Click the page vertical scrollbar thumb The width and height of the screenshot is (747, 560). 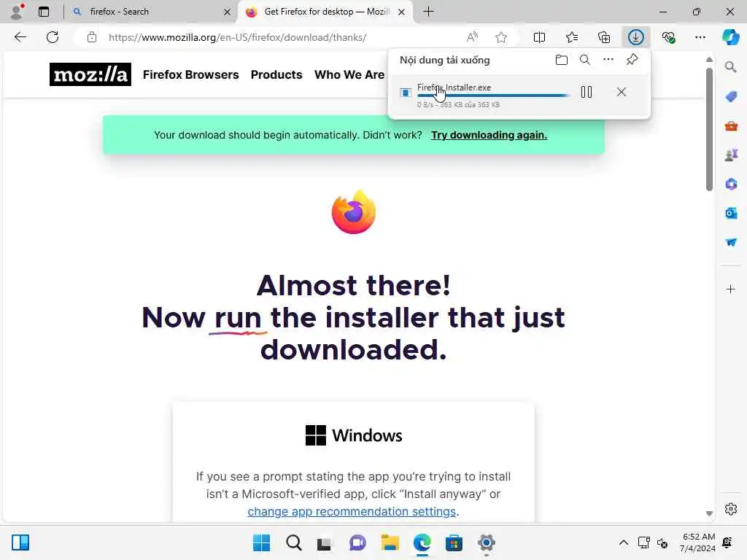coord(709,130)
